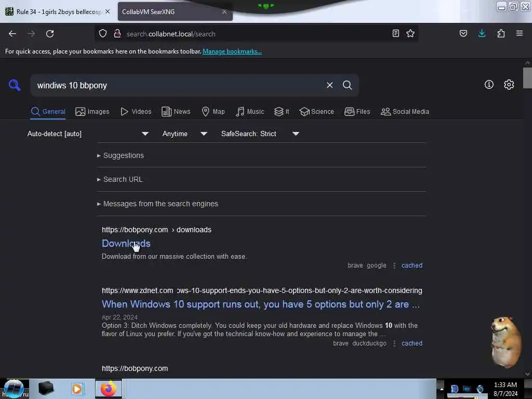Launch the media player taskbar icon
532x399 pixels.
(x=77, y=389)
